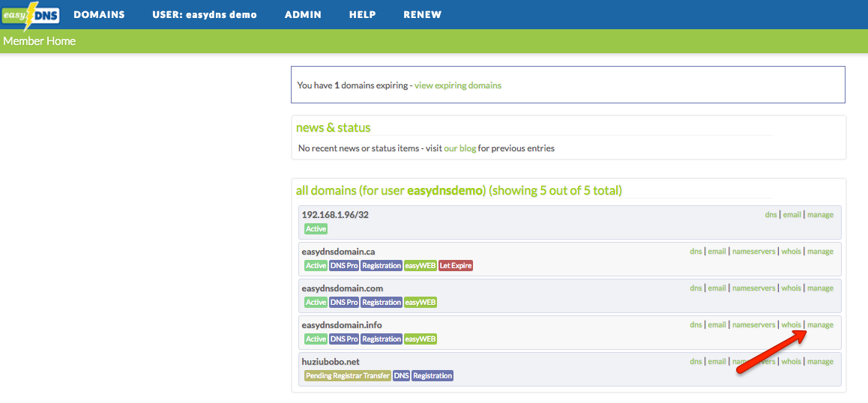Open dns for easydnsdomain.com
This screenshot has height=403, width=868.
pyautogui.click(x=696, y=288)
